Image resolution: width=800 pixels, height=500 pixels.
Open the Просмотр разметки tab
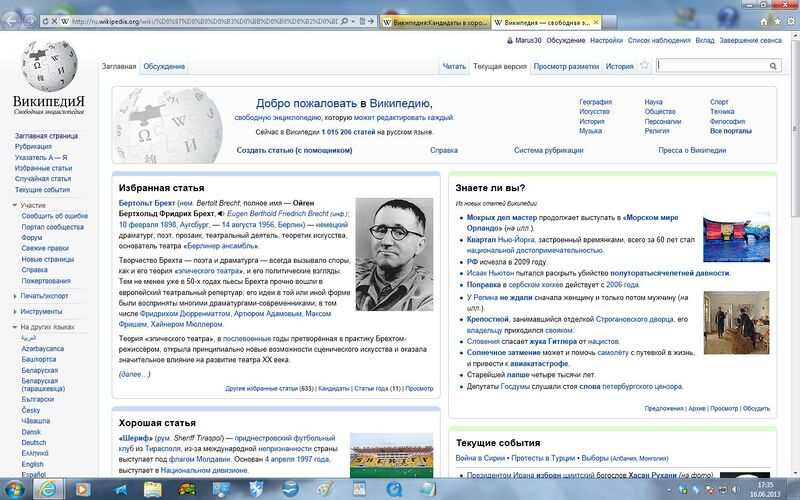click(x=566, y=66)
